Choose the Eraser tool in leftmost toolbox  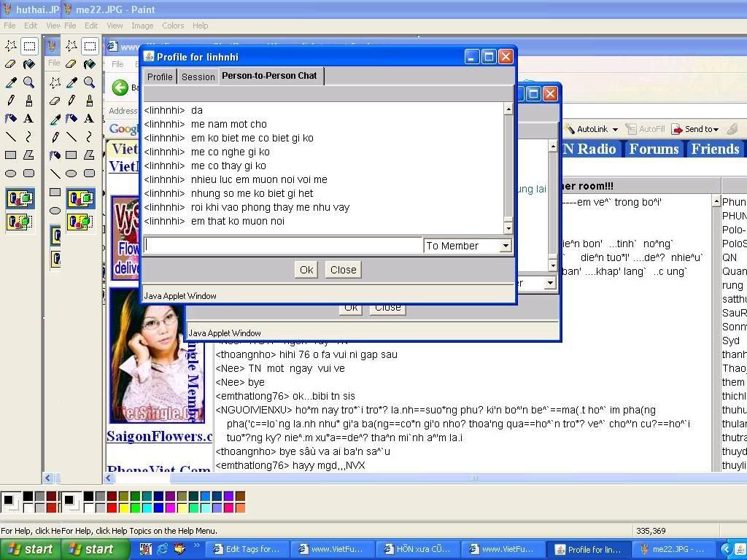click(10, 64)
